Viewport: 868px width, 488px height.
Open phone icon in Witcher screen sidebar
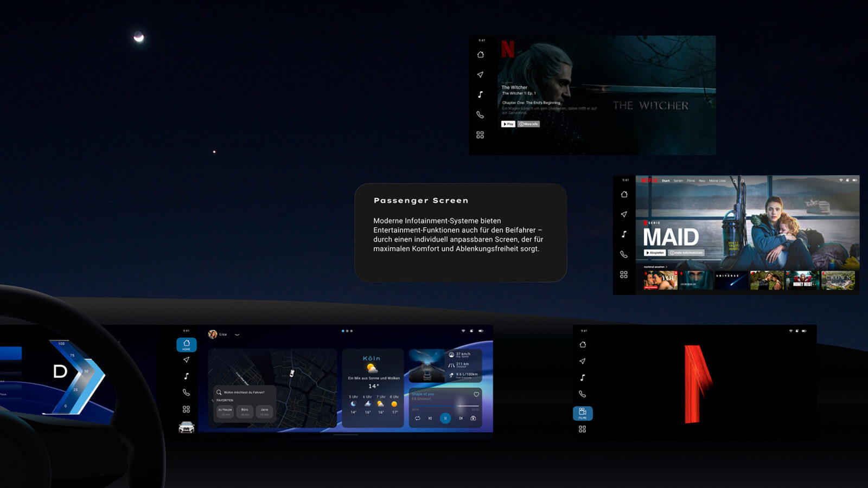pos(480,114)
